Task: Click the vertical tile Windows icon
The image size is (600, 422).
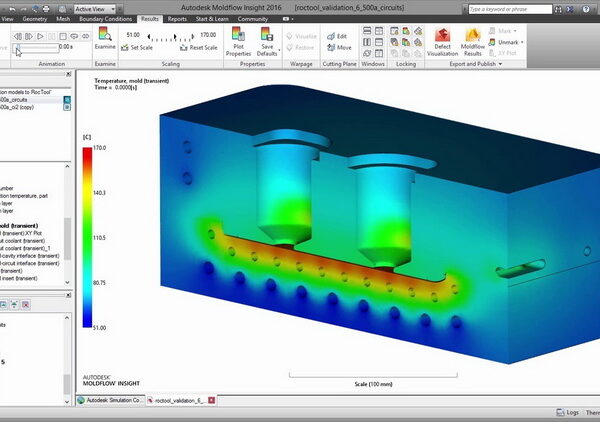Action: coord(367,42)
